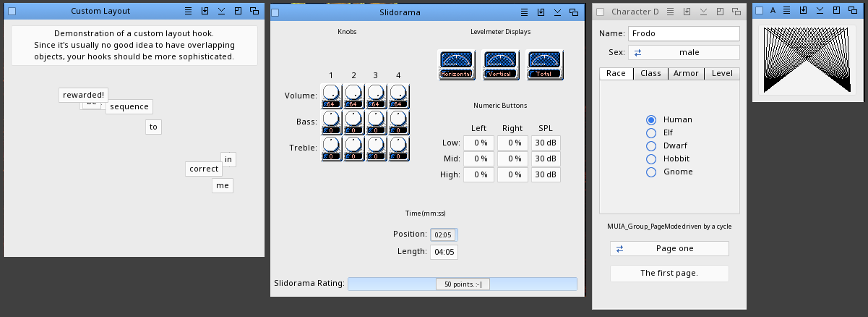Image resolution: width=868 pixels, height=317 pixels.
Task: Click the Vertical levelmeter display
Action: pos(501,65)
